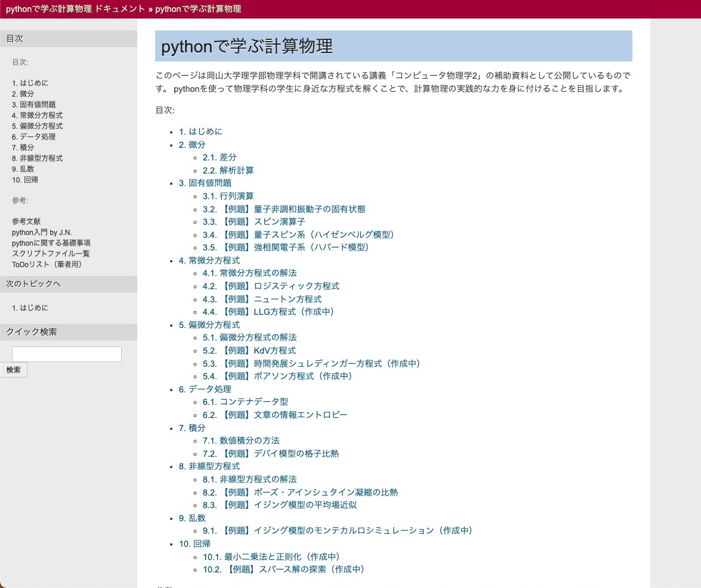Open main content link '4. 常微分方程式'

209,261
